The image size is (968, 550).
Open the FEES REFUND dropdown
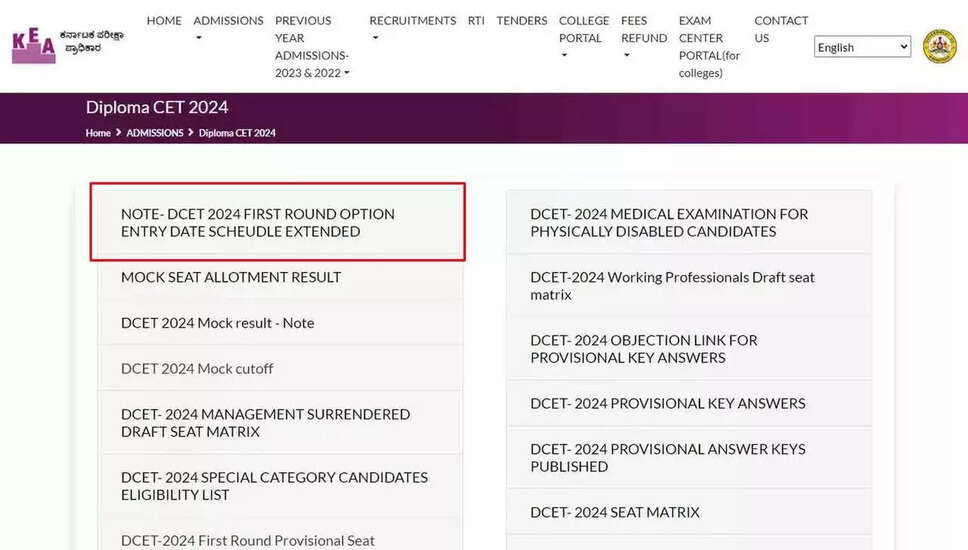pyautogui.click(x=643, y=38)
